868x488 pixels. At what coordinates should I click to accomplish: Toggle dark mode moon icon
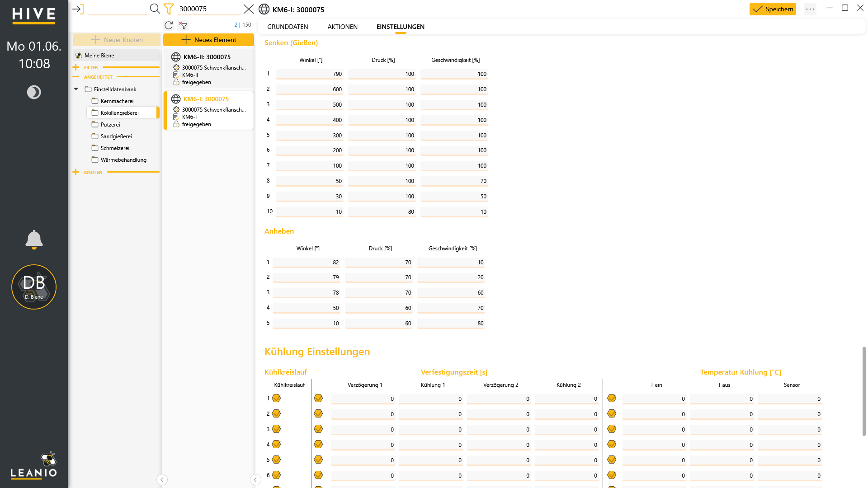(x=34, y=92)
